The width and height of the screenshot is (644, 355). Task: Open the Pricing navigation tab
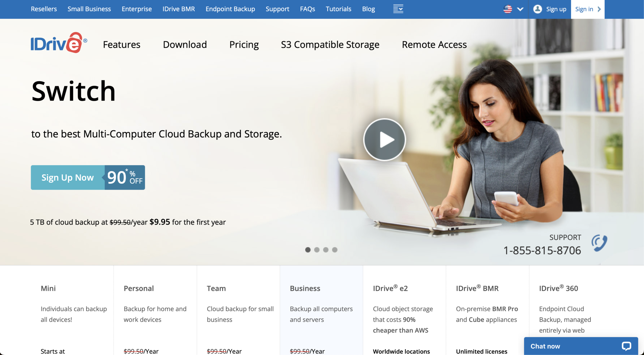(244, 44)
